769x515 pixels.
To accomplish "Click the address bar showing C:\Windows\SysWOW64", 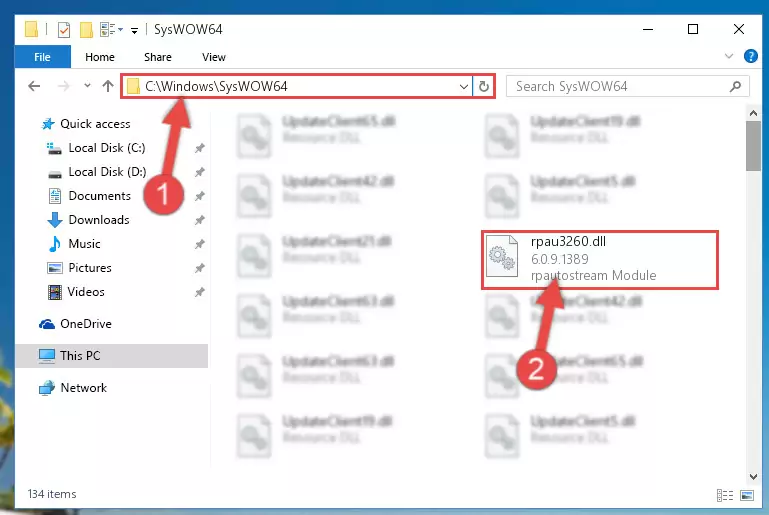I will coord(297,86).
